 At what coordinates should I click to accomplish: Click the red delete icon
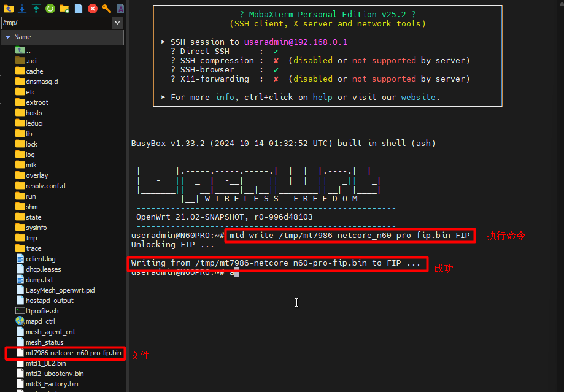(x=93, y=8)
